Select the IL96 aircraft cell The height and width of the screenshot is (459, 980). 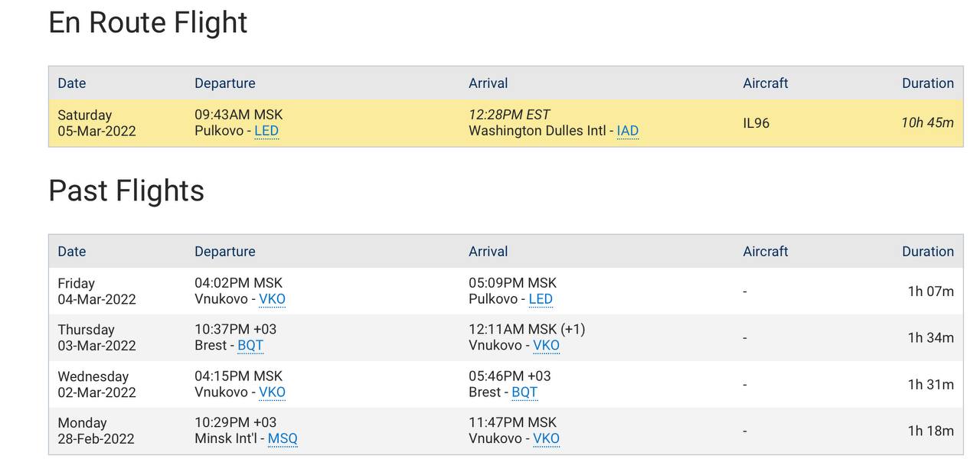(x=756, y=123)
